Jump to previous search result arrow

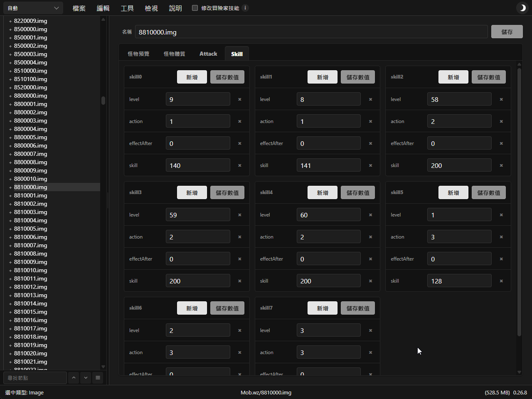tap(74, 378)
